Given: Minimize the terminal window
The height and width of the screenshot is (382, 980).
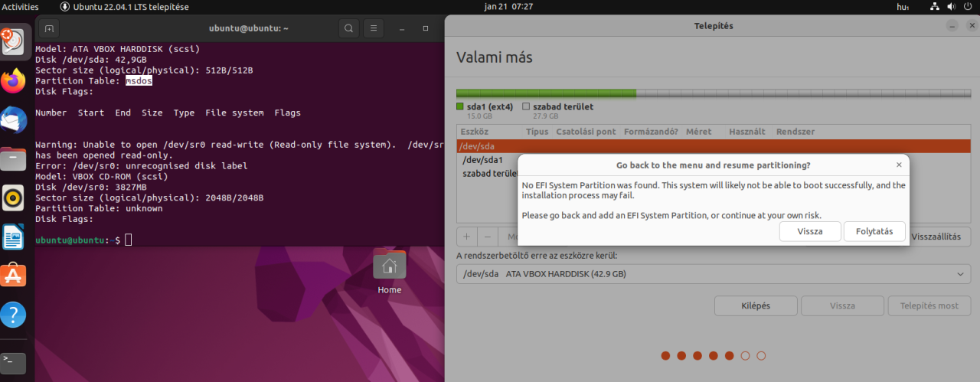Looking at the screenshot, I should [403, 29].
